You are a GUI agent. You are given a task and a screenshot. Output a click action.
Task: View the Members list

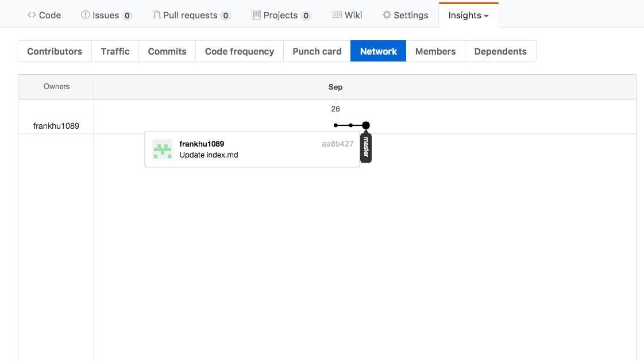(x=435, y=51)
